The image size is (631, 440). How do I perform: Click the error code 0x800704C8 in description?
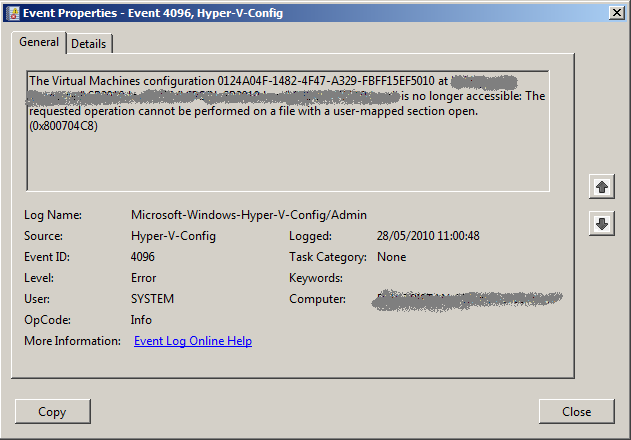click(65, 125)
